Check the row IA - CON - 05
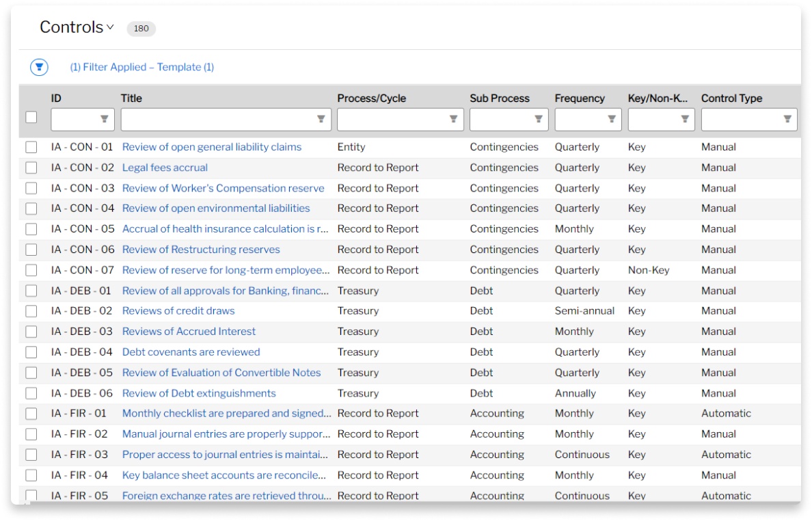Viewport: 812px width, 521px height. (x=31, y=230)
